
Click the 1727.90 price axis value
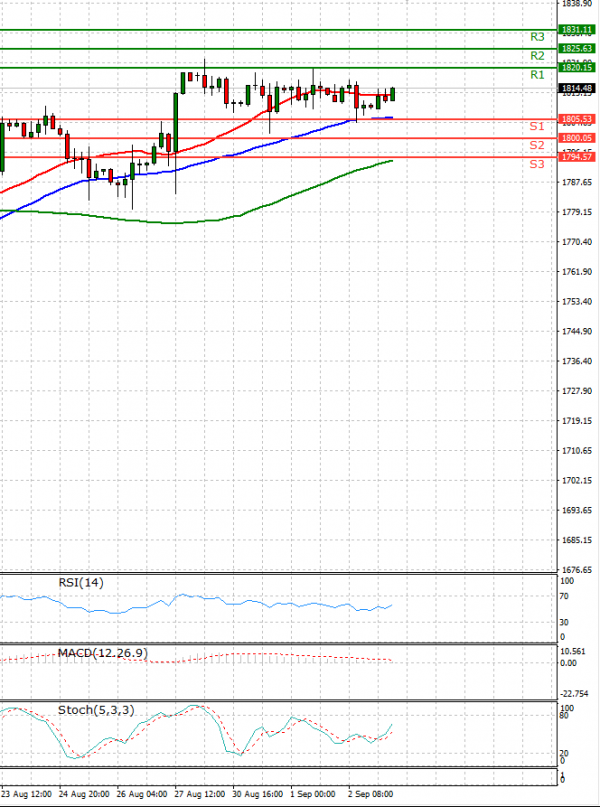tap(577, 391)
